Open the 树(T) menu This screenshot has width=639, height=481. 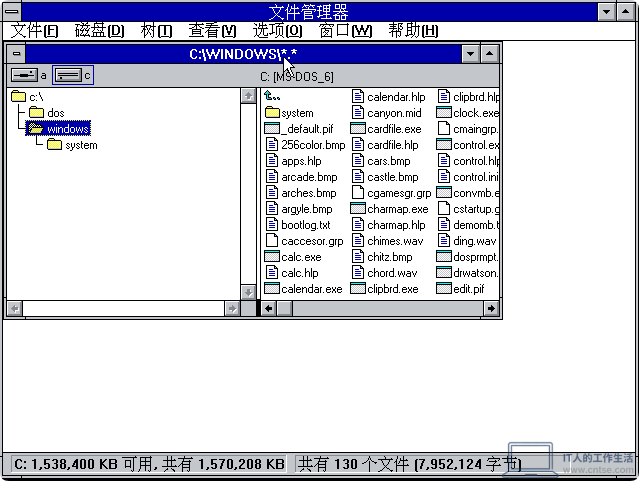pyautogui.click(x=156, y=31)
